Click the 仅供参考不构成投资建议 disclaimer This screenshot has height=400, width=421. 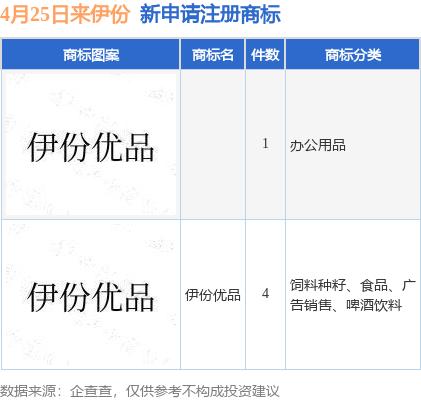point(202,391)
